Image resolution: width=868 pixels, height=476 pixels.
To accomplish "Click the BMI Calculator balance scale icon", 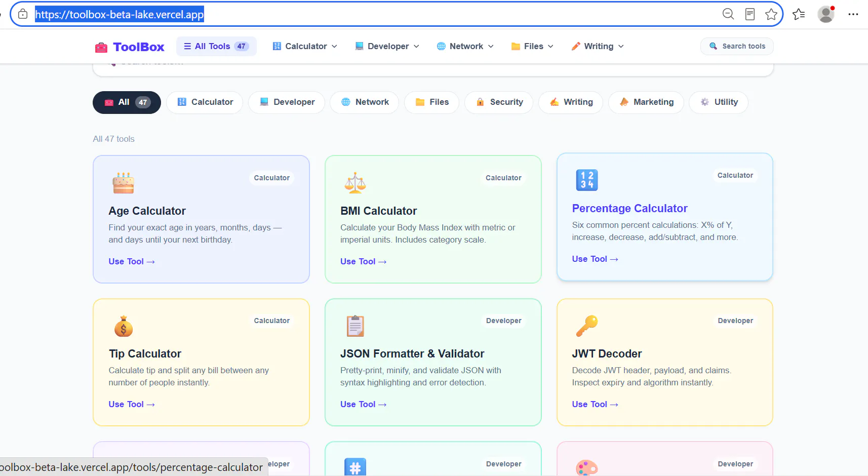I will [355, 183].
